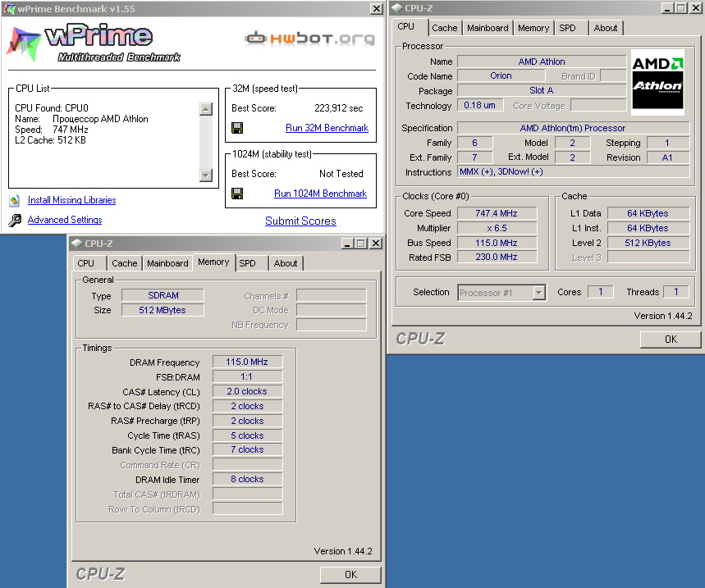Screen dimensions: 705x588
Task: Open the Submit Scores link
Action: point(300,221)
